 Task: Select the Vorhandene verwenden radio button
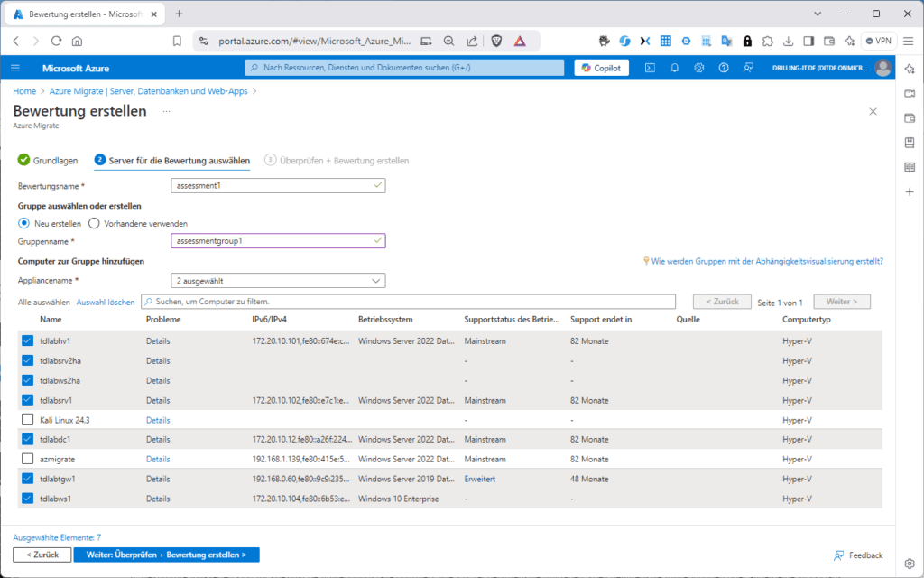pyautogui.click(x=94, y=224)
